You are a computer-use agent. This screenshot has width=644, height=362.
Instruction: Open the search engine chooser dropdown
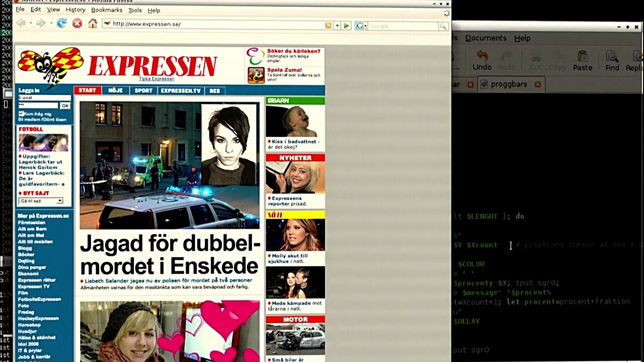(366, 26)
